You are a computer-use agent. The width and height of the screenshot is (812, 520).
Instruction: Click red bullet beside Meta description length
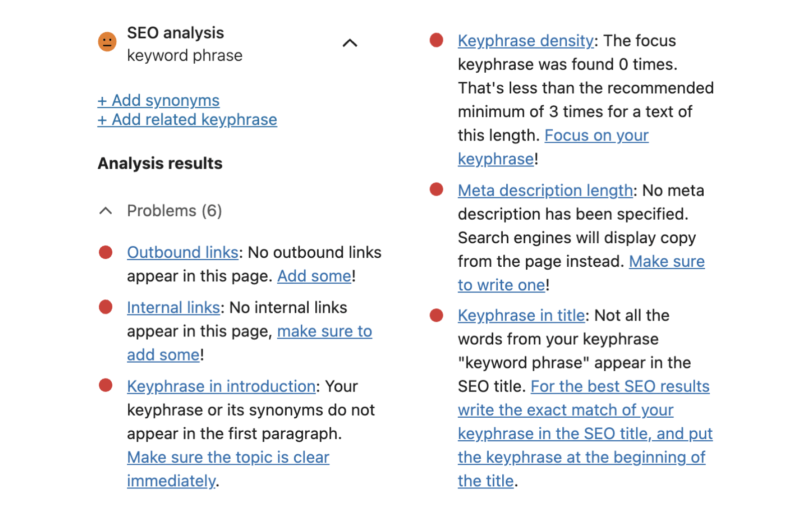tap(437, 190)
